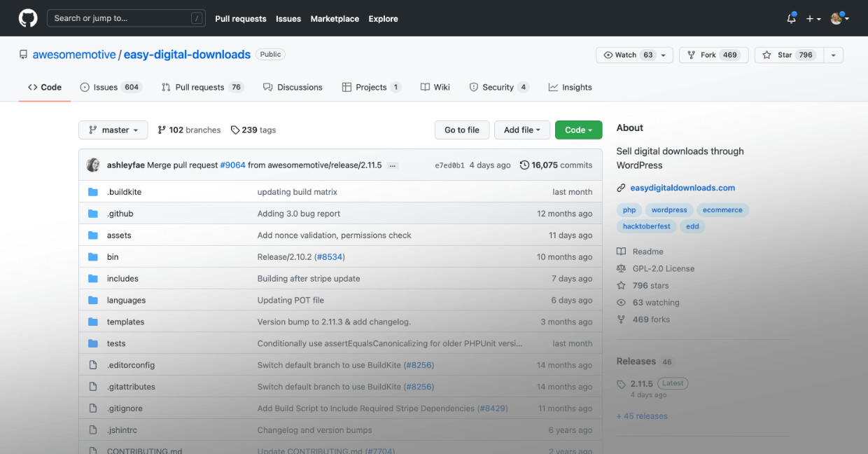Open the Add file dropdown
Viewport: 868px width, 454px height.
(522, 130)
